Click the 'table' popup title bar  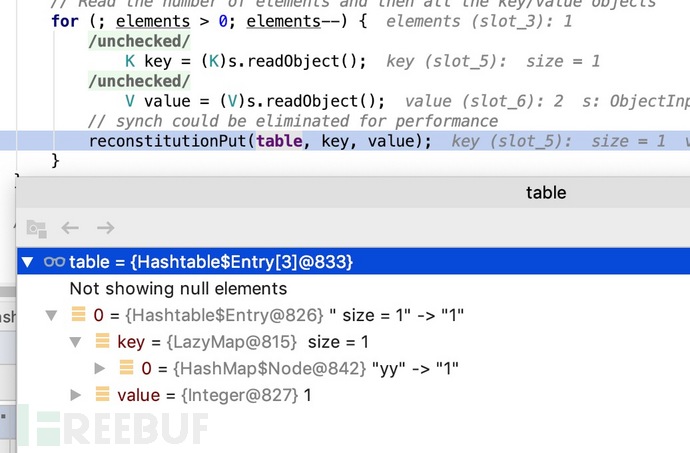[x=545, y=192]
